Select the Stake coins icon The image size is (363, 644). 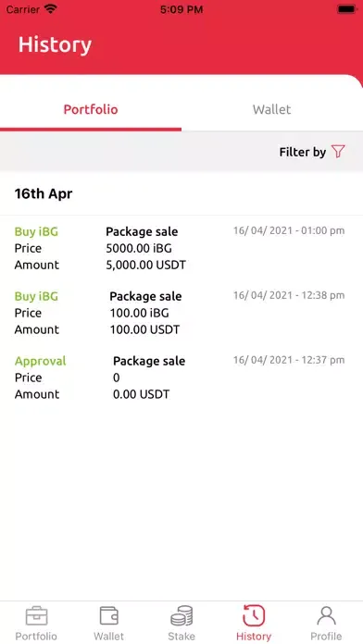(x=181, y=615)
